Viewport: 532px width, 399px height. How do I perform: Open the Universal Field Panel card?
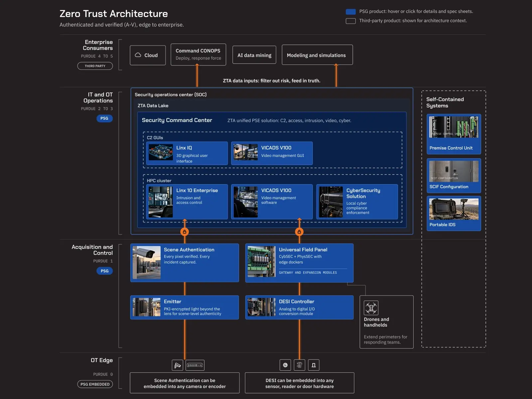(299, 263)
